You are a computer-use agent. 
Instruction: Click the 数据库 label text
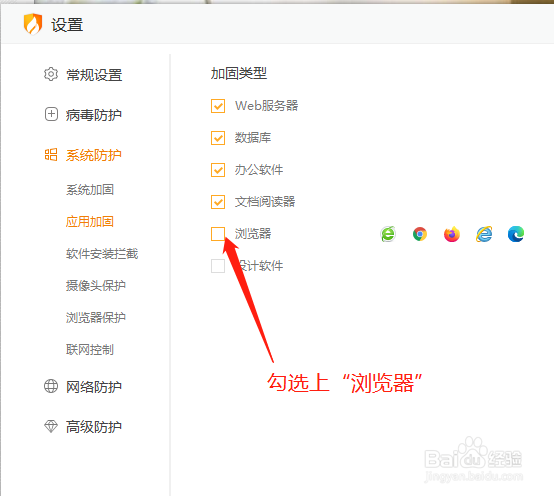[x=253, y=138]
